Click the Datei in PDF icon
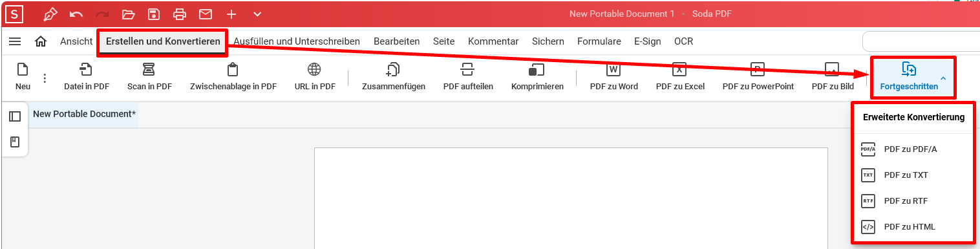Image resolution: width=980 pixels, height=249 pixels. 86,70
